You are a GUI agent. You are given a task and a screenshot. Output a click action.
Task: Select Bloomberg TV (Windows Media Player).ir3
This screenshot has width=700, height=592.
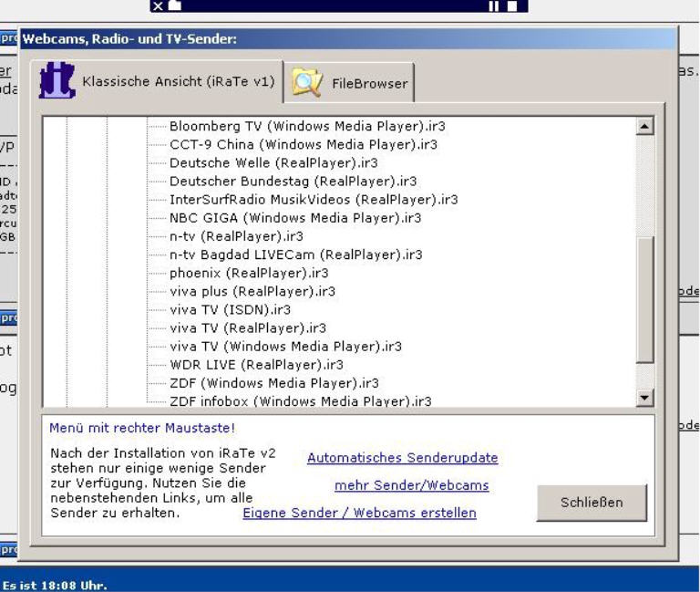tap(307, 127)
